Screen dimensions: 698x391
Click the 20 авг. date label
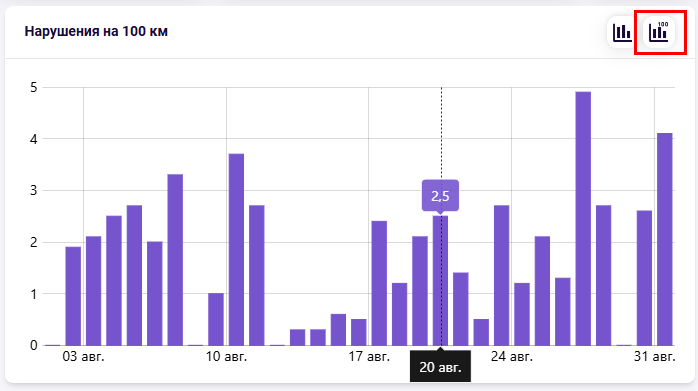click(440, 367)
